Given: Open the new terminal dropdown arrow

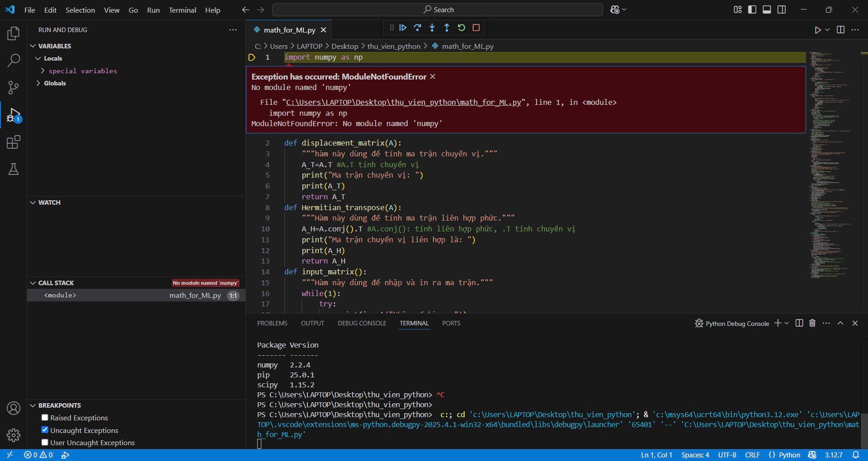Looking at the screenshot, I should pyautogui.click(x=787, y=323).
